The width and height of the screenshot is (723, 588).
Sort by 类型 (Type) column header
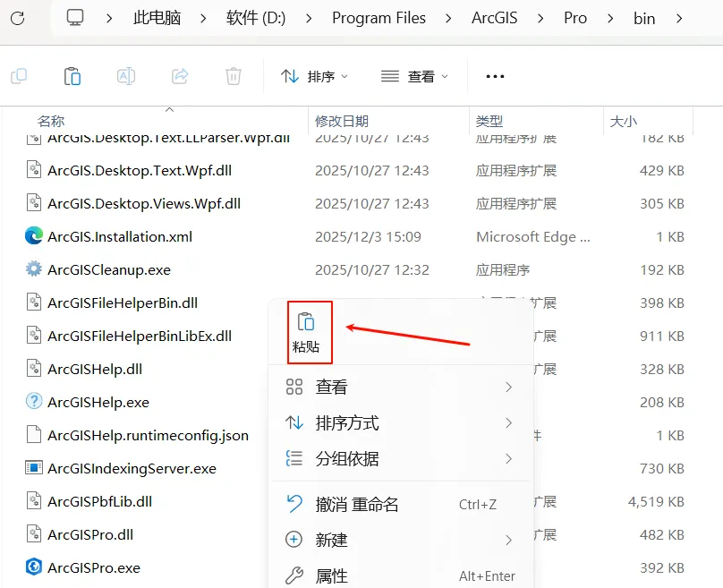point(489,122)
